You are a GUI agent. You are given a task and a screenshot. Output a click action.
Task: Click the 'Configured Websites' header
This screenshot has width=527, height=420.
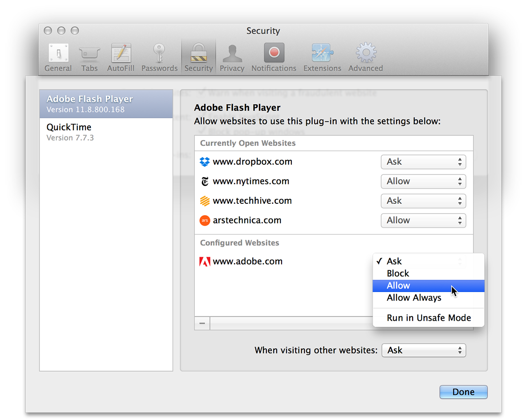coord(240,243)
